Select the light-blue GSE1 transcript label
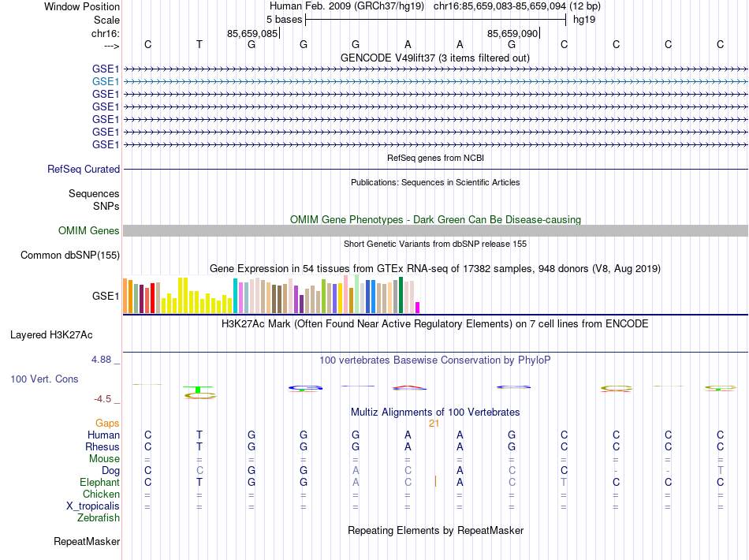This screenshot has height=560, width=749. click(106, 82)
